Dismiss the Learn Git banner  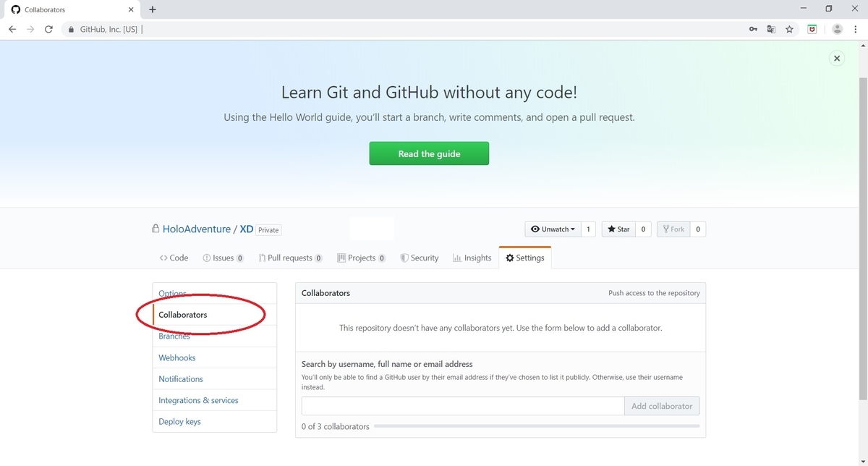837,59
